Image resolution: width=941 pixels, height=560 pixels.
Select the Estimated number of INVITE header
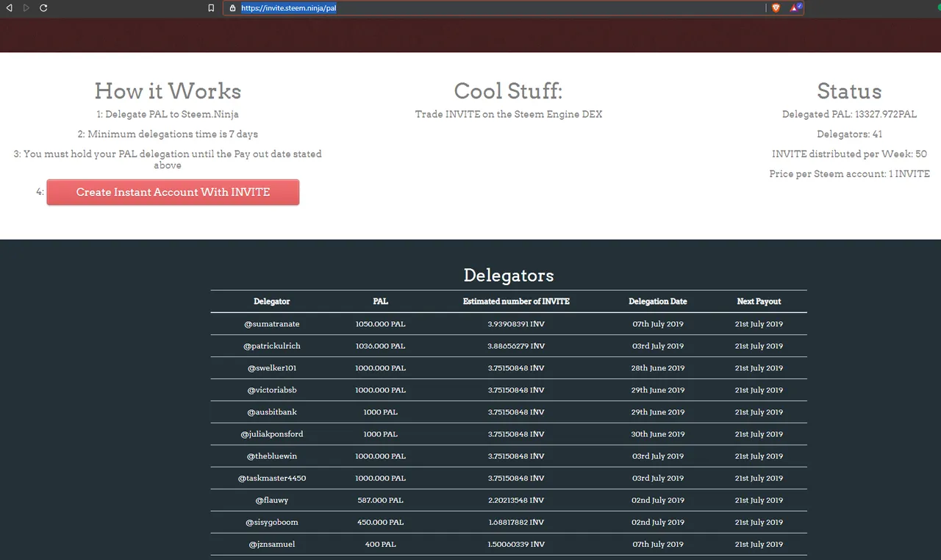click(516, 301)
